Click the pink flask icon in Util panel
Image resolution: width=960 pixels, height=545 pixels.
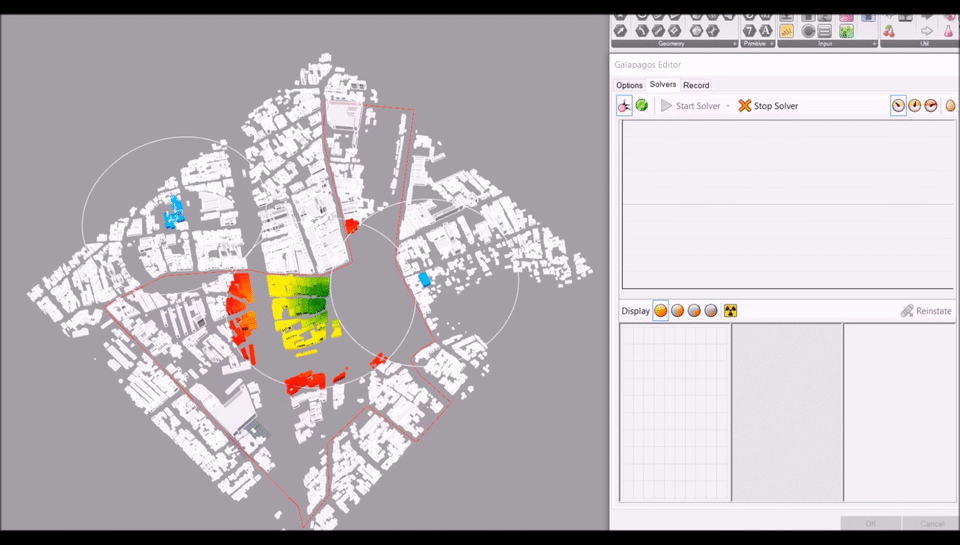[x=947, y=31]
